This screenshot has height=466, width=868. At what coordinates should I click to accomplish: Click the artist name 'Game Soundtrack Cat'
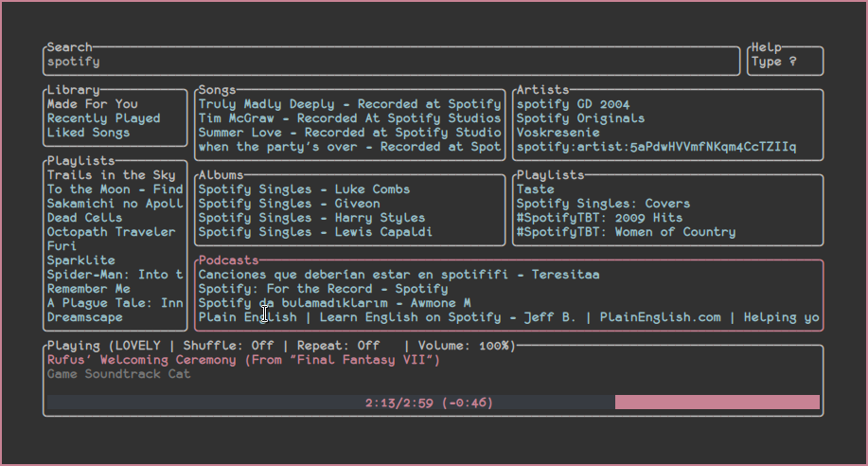tap(119, 374)
